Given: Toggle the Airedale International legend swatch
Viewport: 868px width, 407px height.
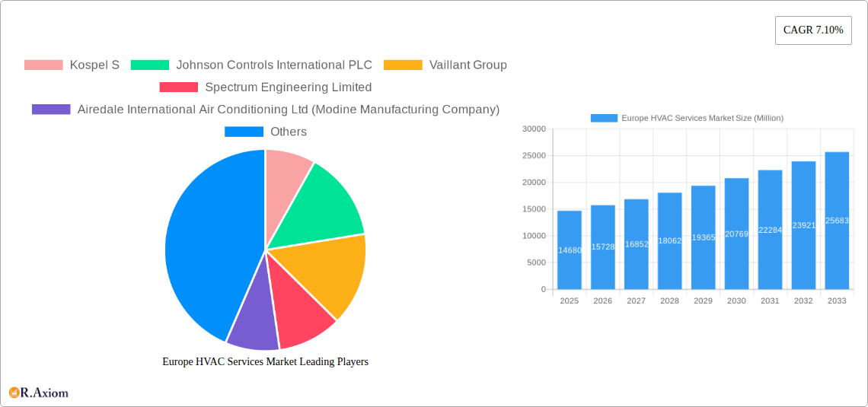Looking at the screenshot, I should [x=51, y=110].
